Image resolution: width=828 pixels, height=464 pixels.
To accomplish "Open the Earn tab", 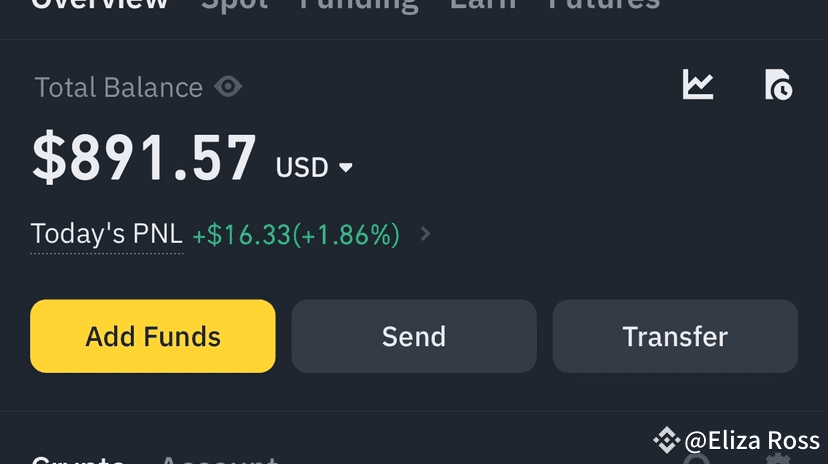I will tap(483, 4).
